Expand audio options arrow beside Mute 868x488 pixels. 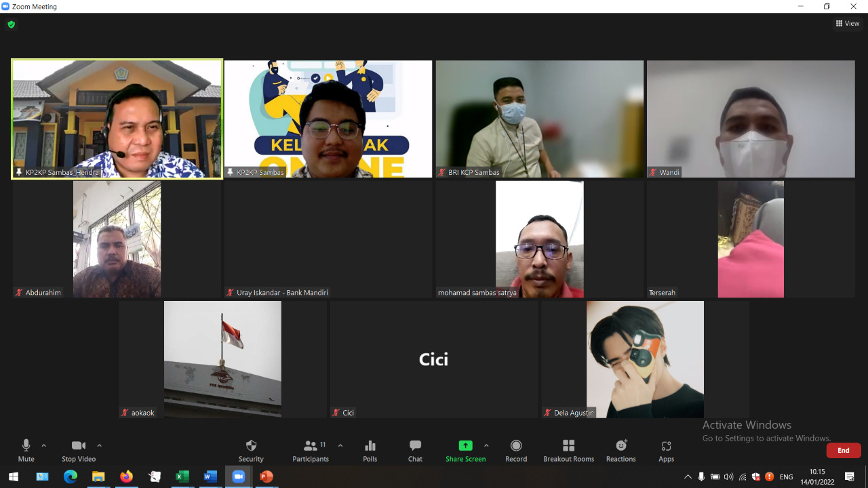click(x=44, y=445)
